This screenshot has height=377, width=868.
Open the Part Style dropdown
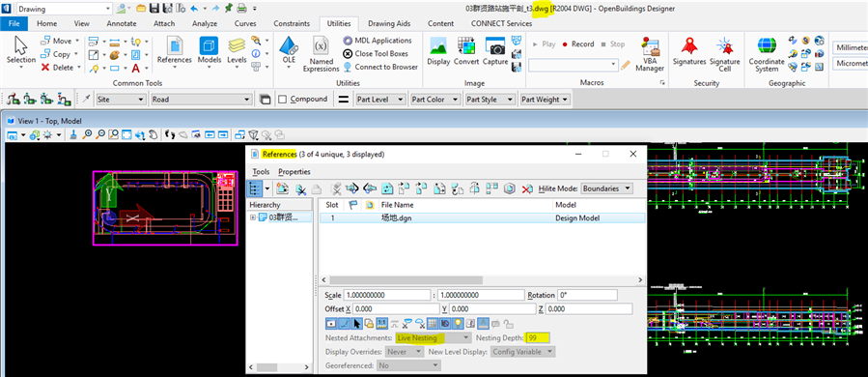tap(490, 100)
